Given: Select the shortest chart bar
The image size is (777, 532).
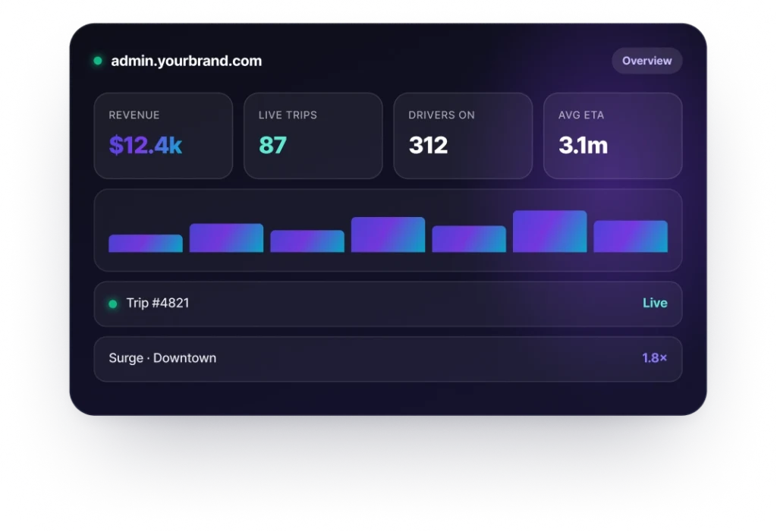Looking at the screenshot, I should tap(146, 244).
